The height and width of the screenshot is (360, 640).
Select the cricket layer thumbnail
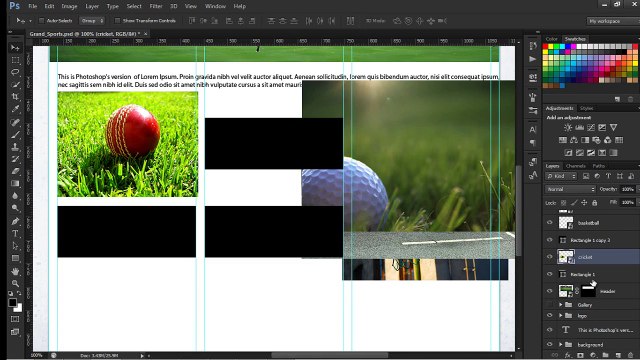566,257
